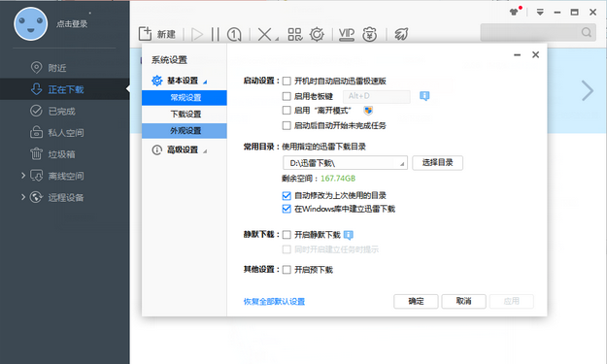The height and width of the screenshot is (364, 607).
Task: Select the 下载设置 tab
Action: (185, 115)
